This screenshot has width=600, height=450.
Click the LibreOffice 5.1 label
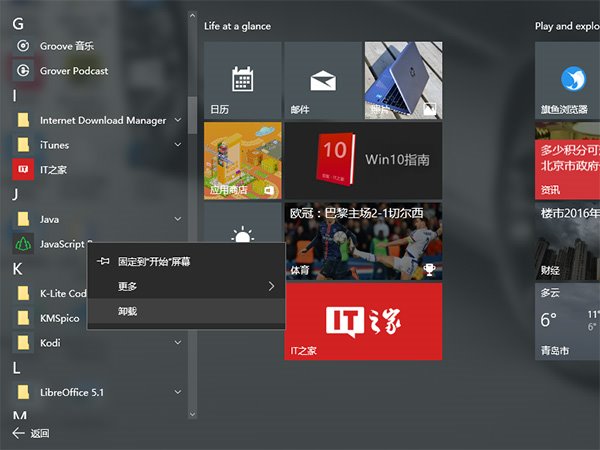click(72, 392)
